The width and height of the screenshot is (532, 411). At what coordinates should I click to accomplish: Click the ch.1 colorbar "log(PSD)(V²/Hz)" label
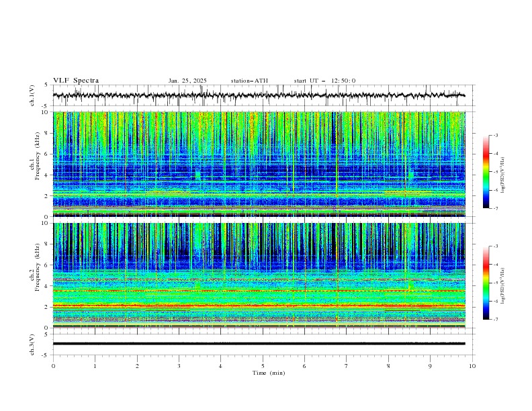[502, 175]
